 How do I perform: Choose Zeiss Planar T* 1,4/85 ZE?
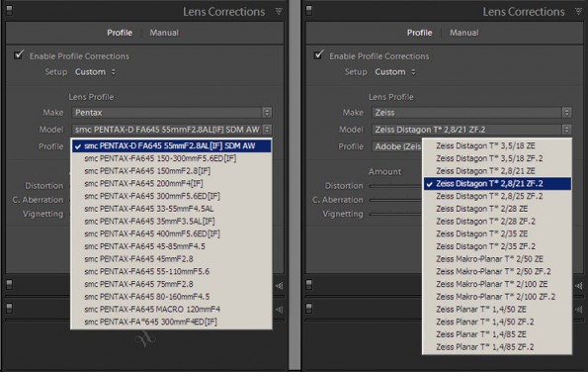point(497,334)
